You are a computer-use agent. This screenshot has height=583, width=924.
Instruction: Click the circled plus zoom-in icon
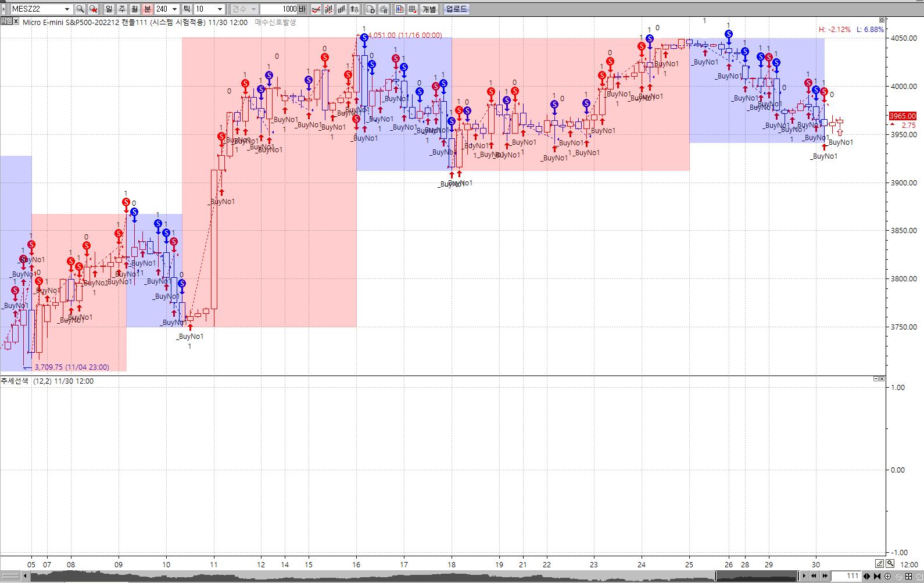(887, 576)
